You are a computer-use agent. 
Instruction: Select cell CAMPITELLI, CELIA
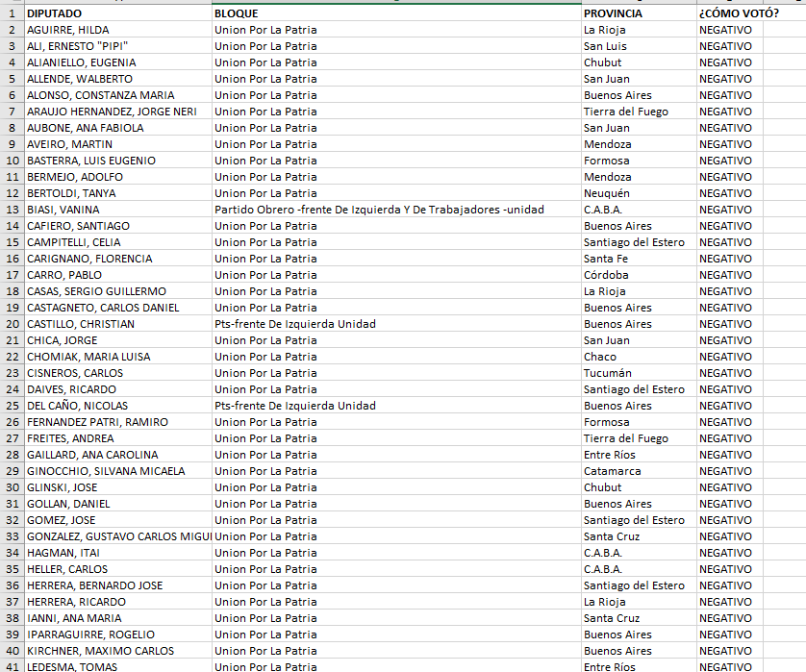tap(118, 242)
